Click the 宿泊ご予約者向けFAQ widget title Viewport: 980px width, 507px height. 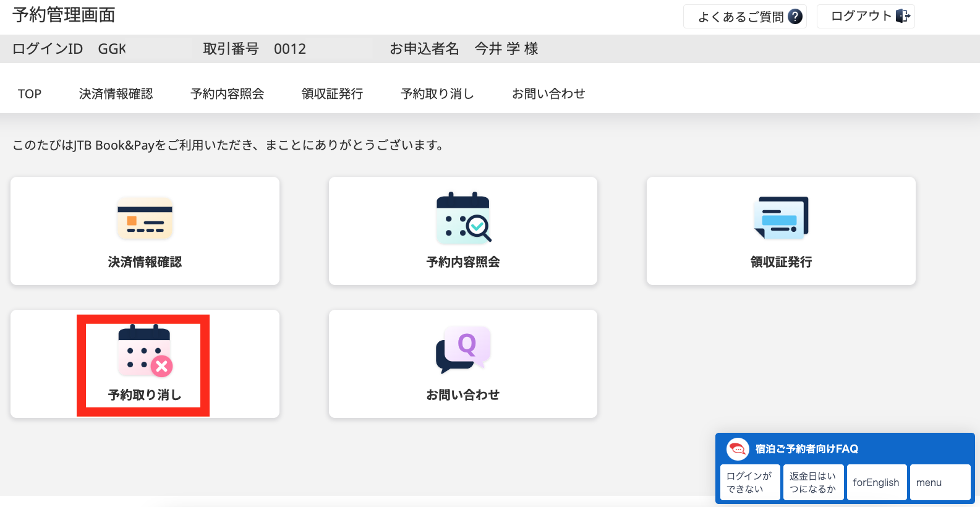[807, 449]
